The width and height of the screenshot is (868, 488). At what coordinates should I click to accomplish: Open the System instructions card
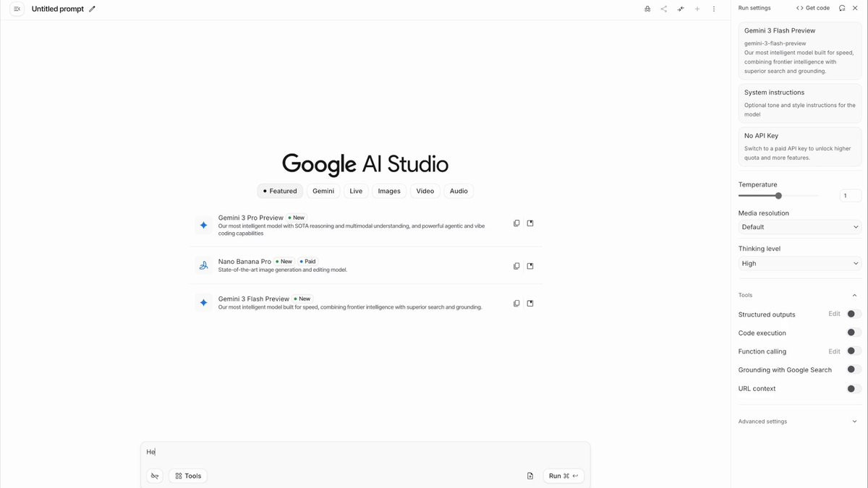800,103
